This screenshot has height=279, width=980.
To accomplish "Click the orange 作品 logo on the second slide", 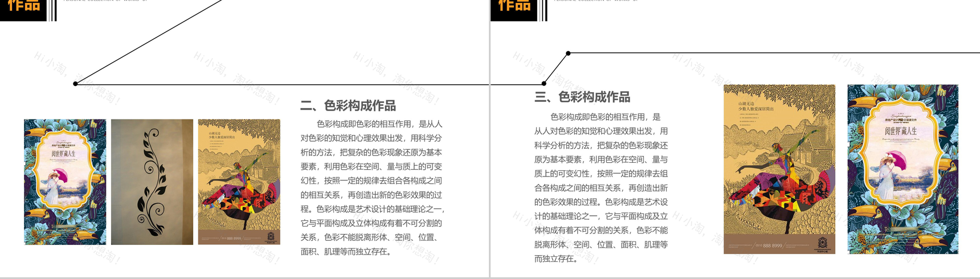I will point(23,7).
